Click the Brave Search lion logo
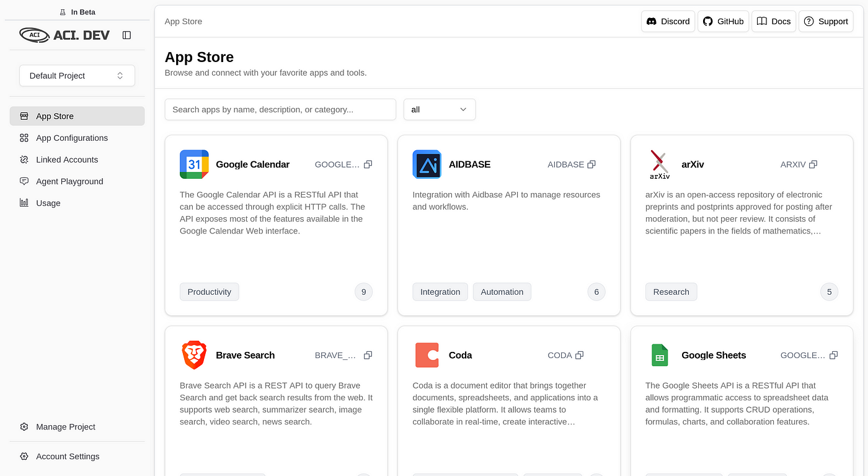The width and height of the screenshot is (868, 476). [194, 355]
